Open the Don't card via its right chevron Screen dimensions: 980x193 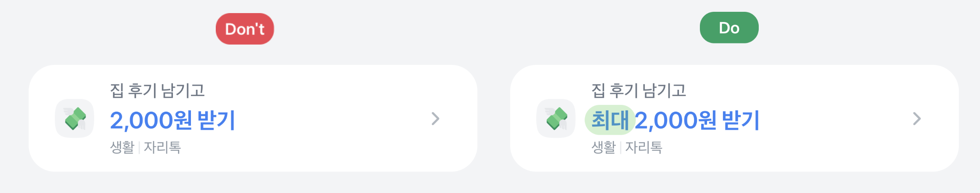tap(435, 119)
